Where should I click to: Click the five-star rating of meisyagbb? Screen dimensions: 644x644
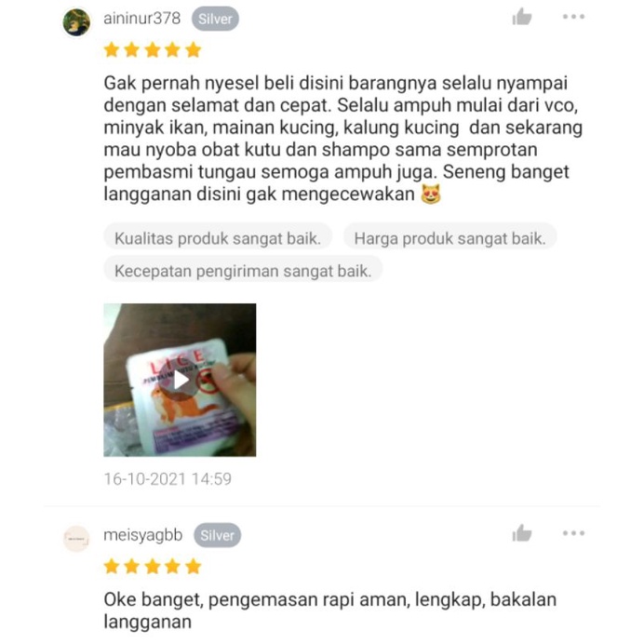[x=153, y=567]
